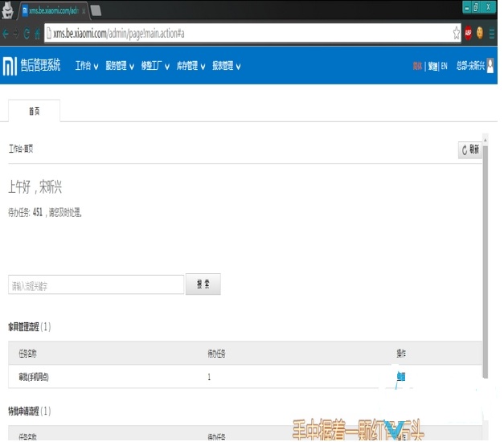Switch language to 繁體
Screen dimensions: 504x442
(x=432, y=66)
